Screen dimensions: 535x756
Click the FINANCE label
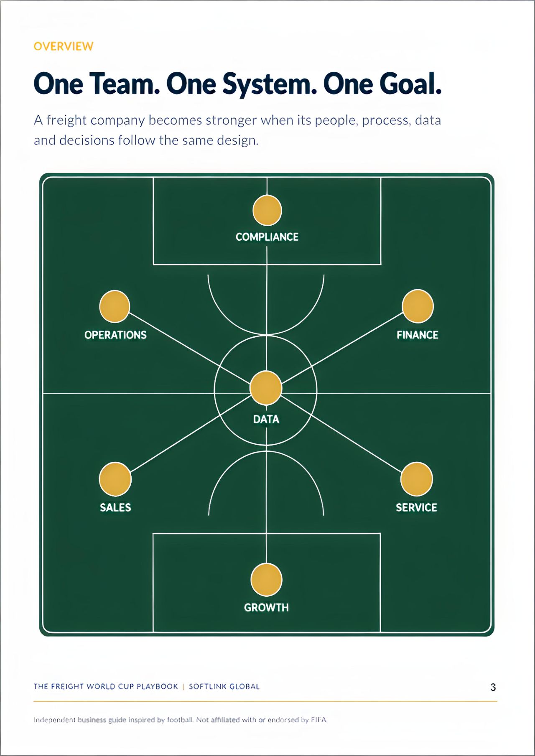tap(418, 335)
